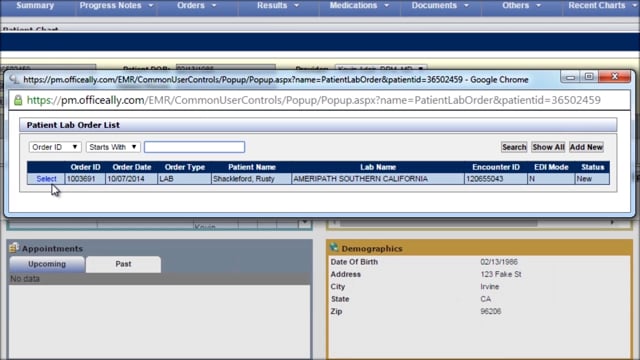Minimize the Chrome popup window
The image size is (640, 360).
coord(570,77)
